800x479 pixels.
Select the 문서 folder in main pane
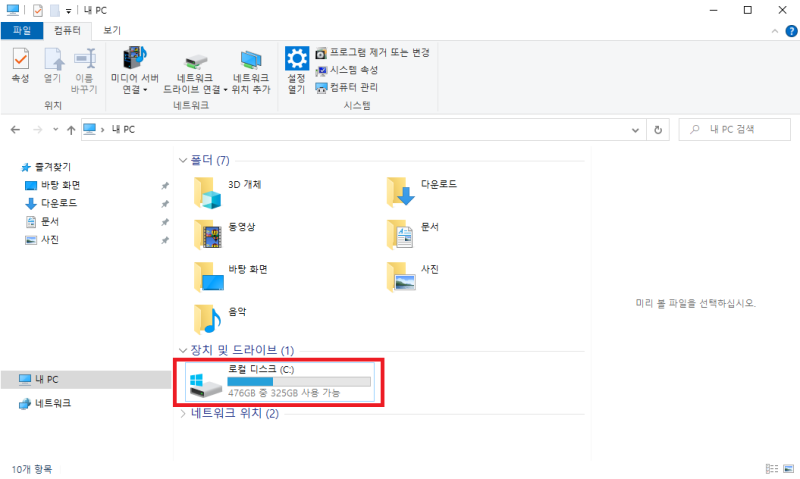412,234
